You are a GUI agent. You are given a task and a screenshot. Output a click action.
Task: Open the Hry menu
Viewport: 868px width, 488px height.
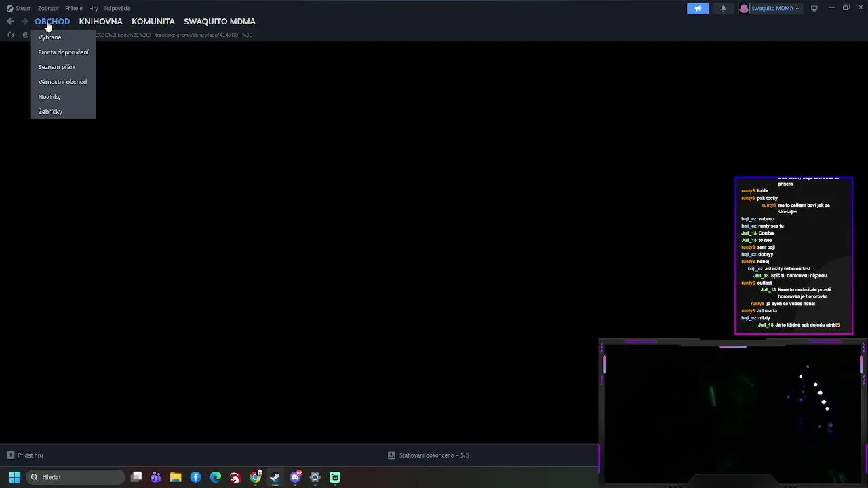coord(94,8)
